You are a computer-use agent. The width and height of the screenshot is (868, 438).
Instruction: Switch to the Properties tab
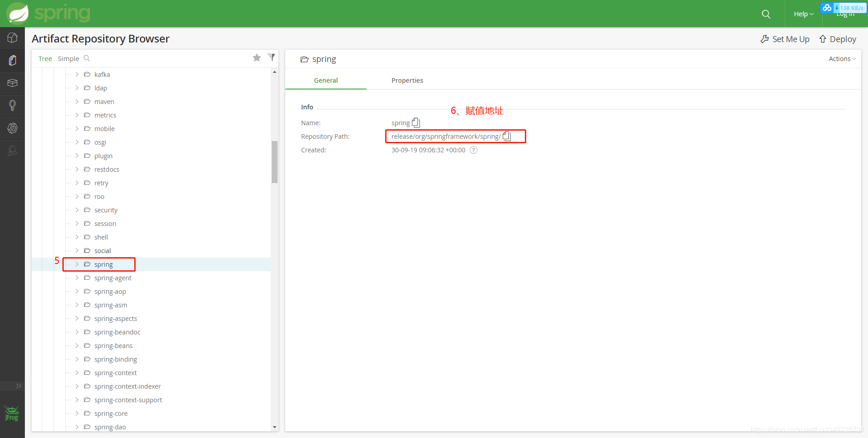point(407,80)
